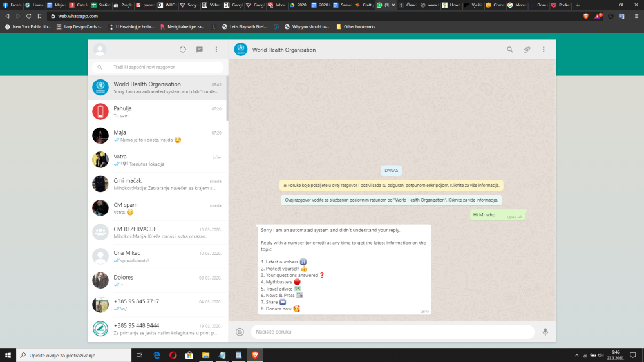Open the Dolores chat
The width and height of the screenshot is (644, 362).
(x=158, y=281)
